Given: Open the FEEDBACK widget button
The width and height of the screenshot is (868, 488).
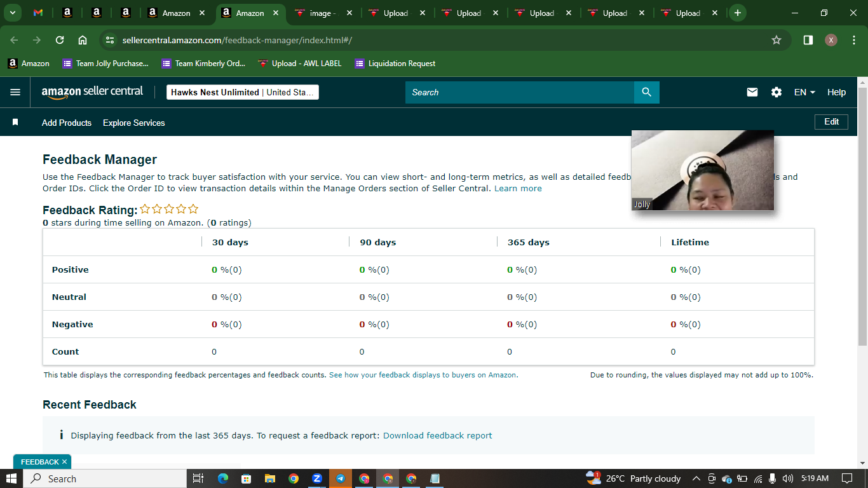Looking at the screenshot, I should 39,462.
